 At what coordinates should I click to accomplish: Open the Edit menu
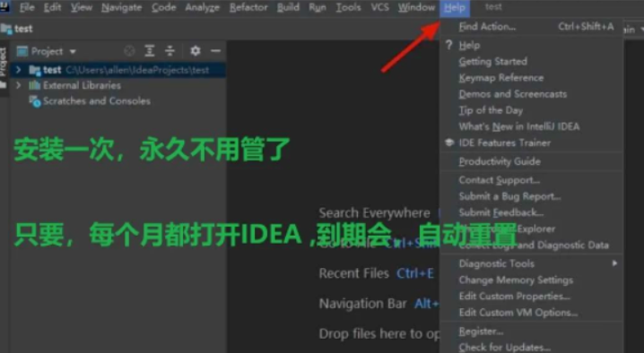(x=52, y=7)
